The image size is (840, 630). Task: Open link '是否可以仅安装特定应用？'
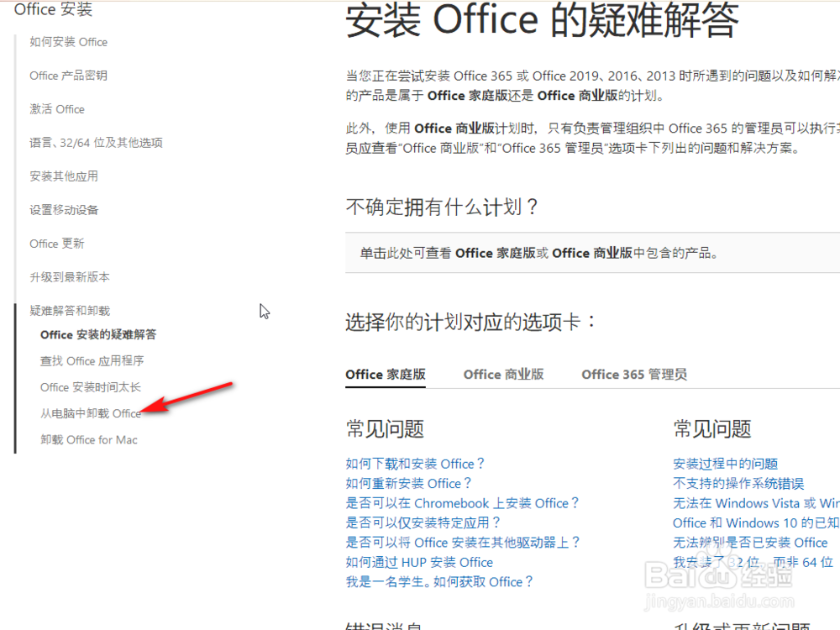423,522
